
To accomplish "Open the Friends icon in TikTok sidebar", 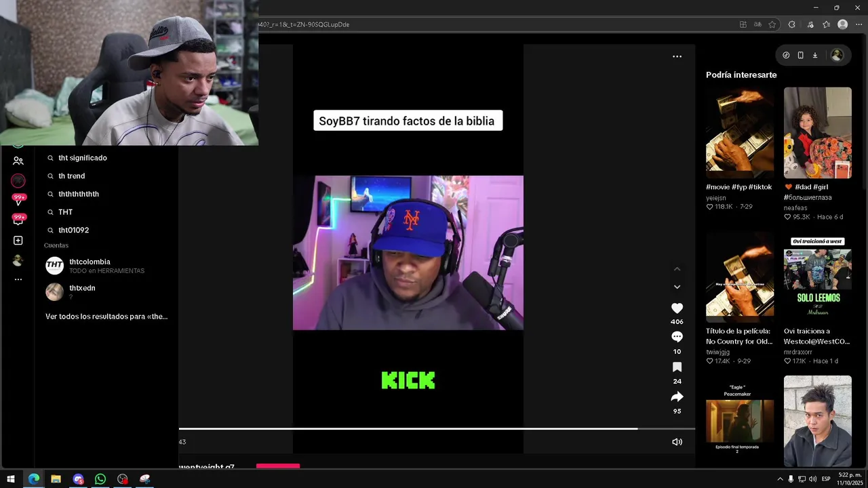I will [x=18, y=161].
